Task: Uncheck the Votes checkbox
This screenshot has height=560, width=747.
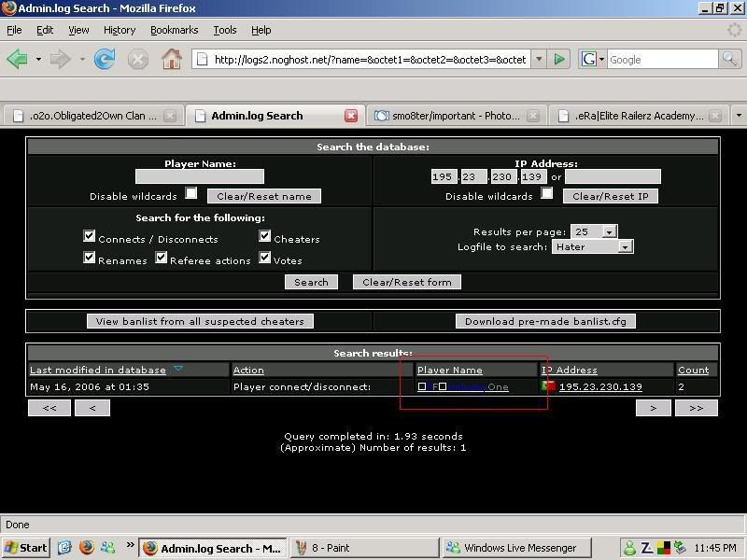Action: pos(265,258)
